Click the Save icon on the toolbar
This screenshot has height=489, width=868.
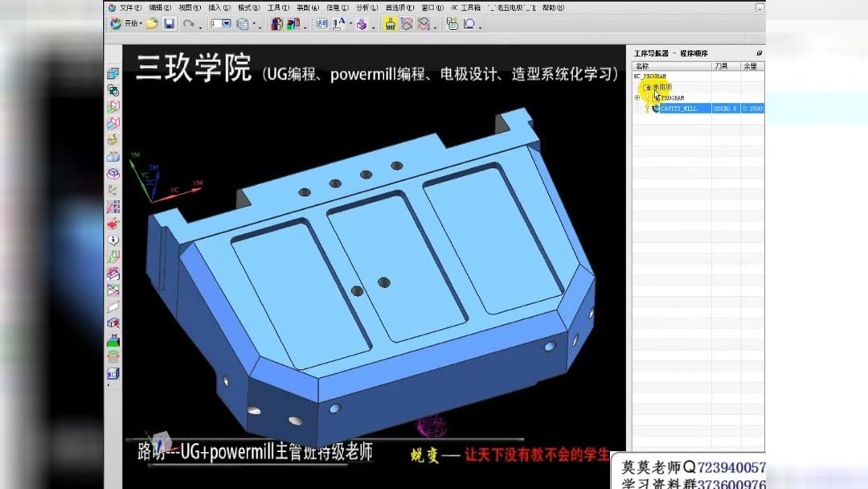click(168, 24)
